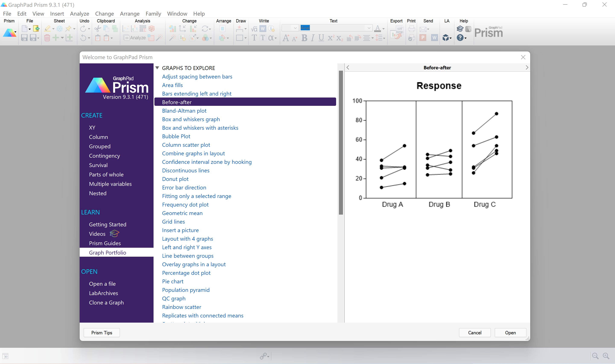
Task: Click the change graph type icon
Action: point(173,29)
